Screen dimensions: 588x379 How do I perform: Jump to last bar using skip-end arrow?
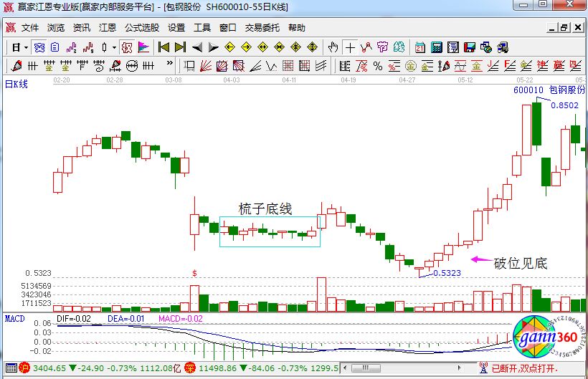coord(179,47)
